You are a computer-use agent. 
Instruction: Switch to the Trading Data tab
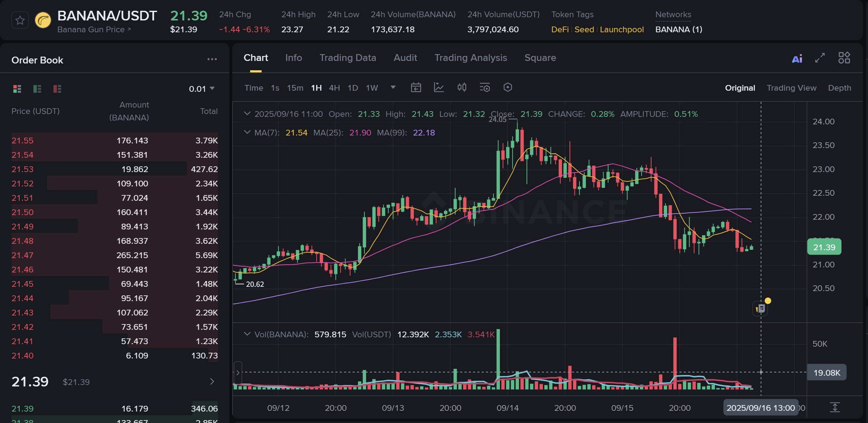point(348,58)
